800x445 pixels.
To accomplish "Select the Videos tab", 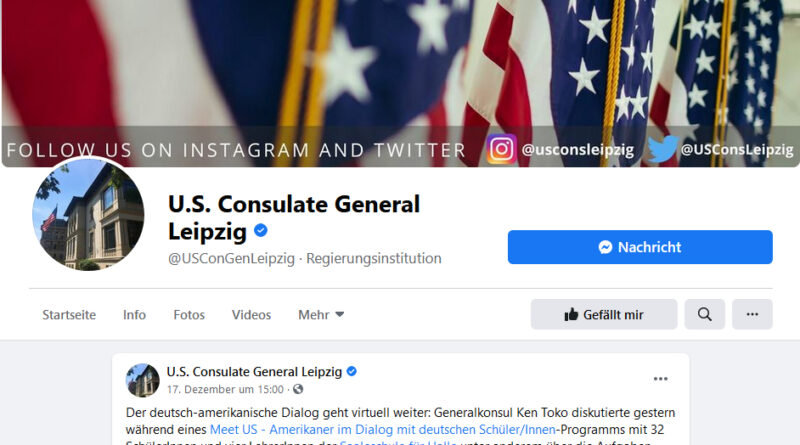I will [251, 315].
